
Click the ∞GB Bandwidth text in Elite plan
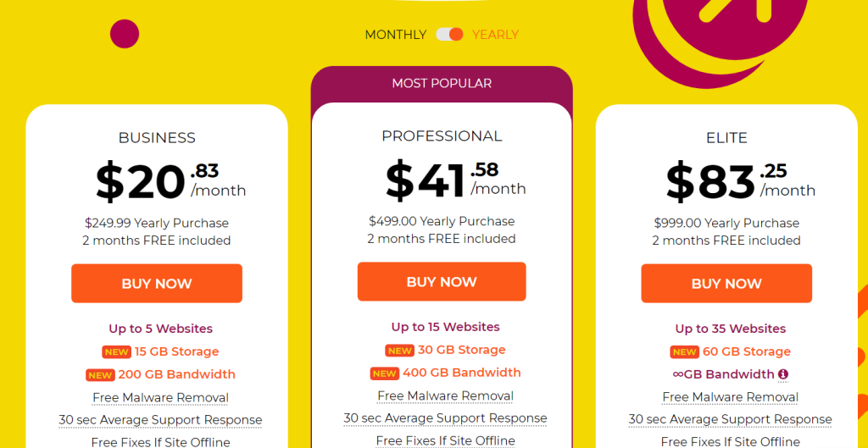pyautogui.click(x=724, y=374)
